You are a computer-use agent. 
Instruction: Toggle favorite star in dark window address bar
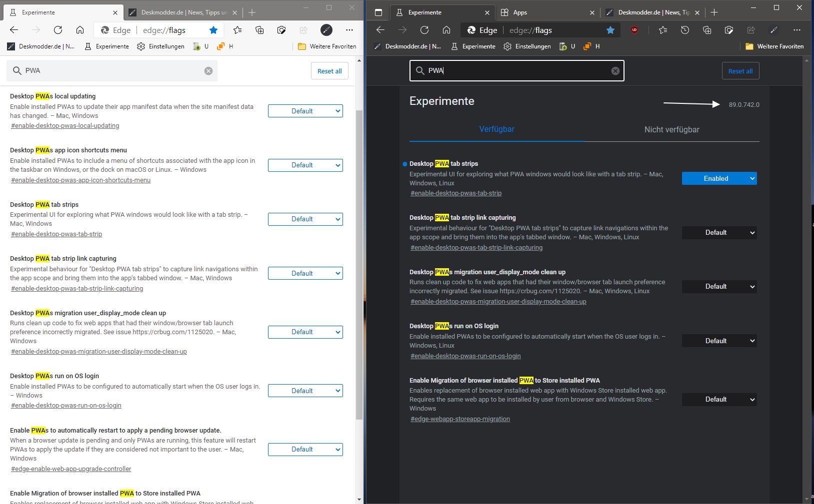(610, 30)
